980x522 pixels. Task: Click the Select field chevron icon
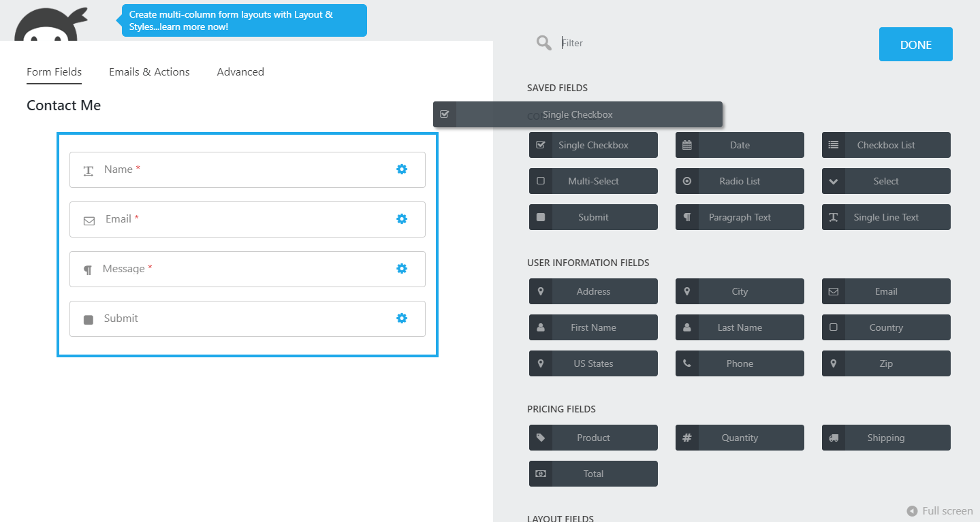[834, 181]
